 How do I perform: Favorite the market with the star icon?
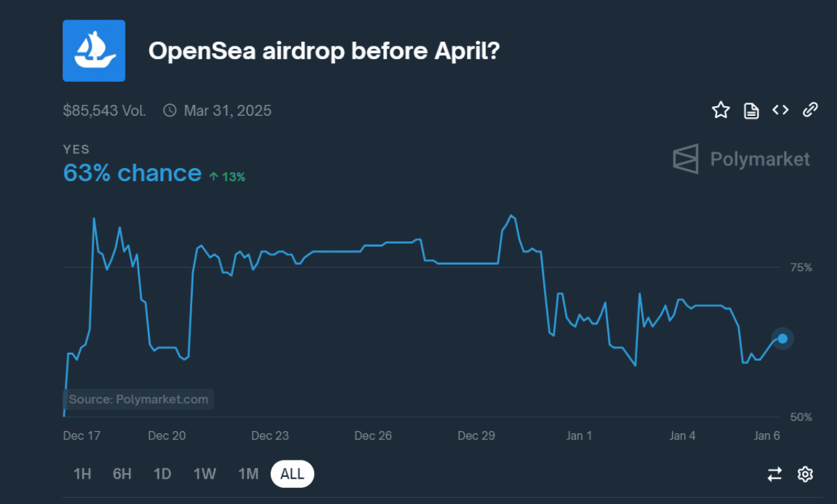pos(720,110)
